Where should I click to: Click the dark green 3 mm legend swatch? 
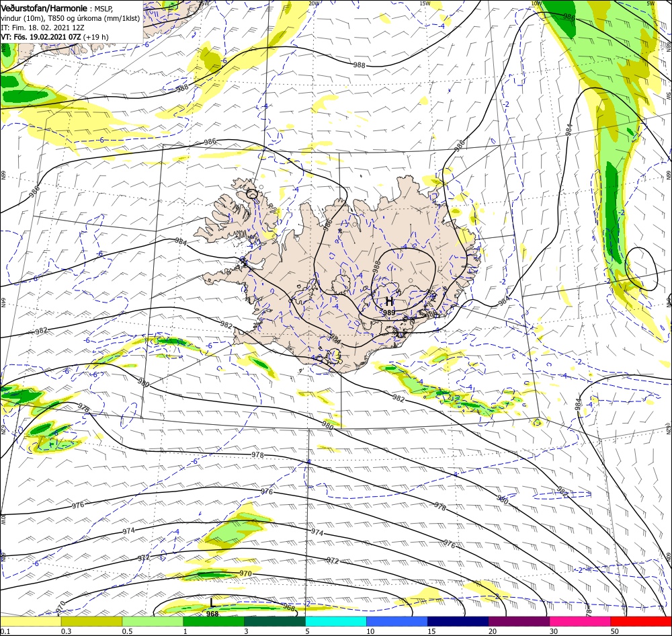pos(275,621)
